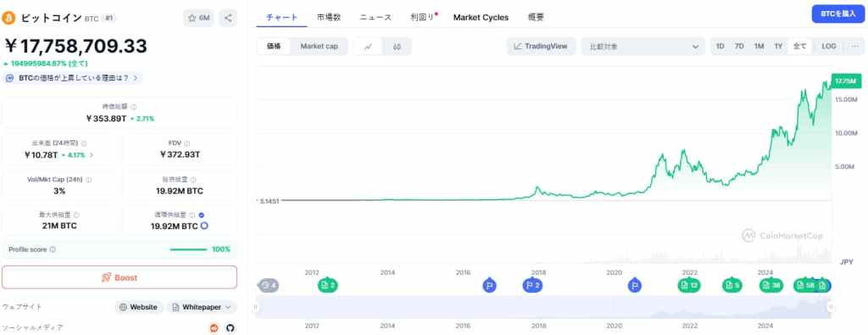This screenshot has width=868, height=335.
Task: Set chart range to 1M
Action: point(759,47)
